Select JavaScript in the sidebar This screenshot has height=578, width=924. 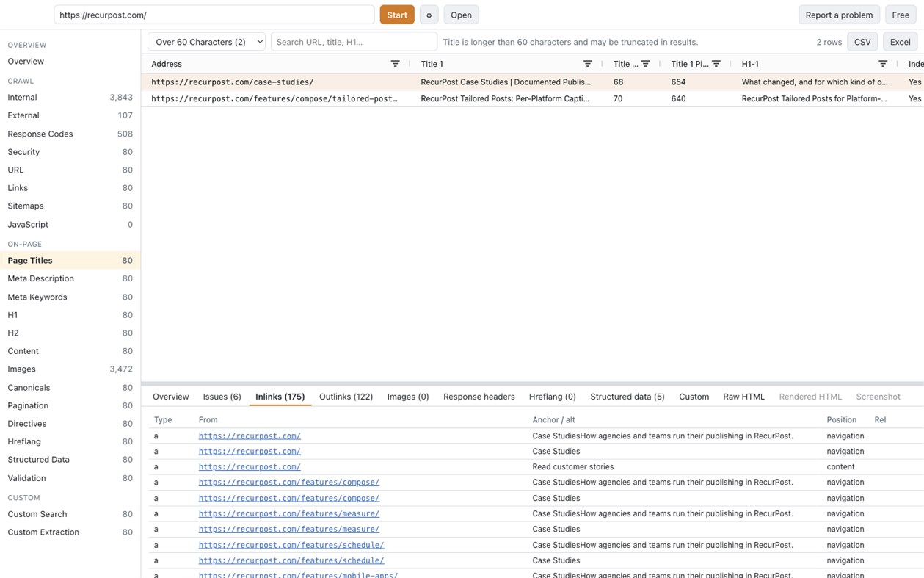[x=70, y=225]
